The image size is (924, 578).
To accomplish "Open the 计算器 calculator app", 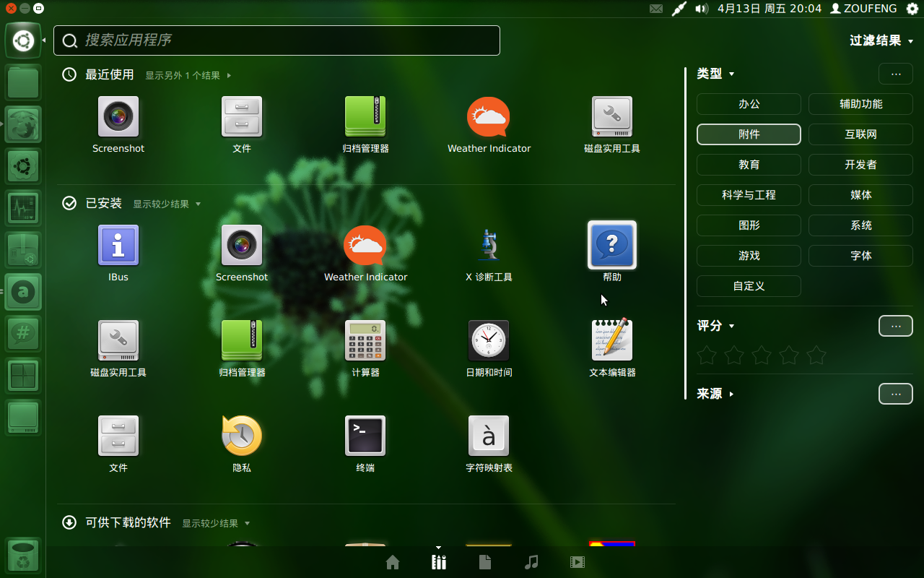I will tap(365, 348).
